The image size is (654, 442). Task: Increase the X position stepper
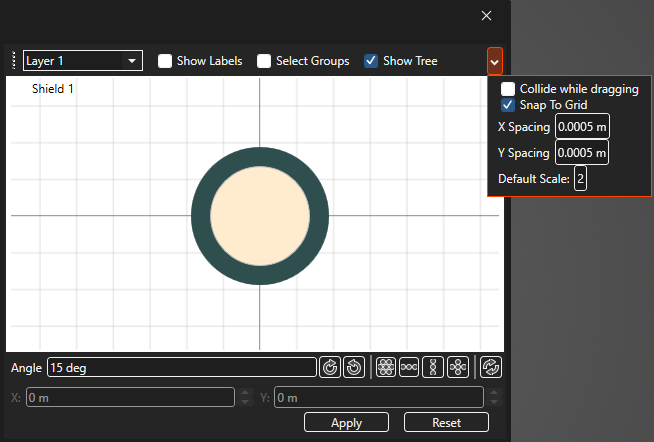pos(245,392)
